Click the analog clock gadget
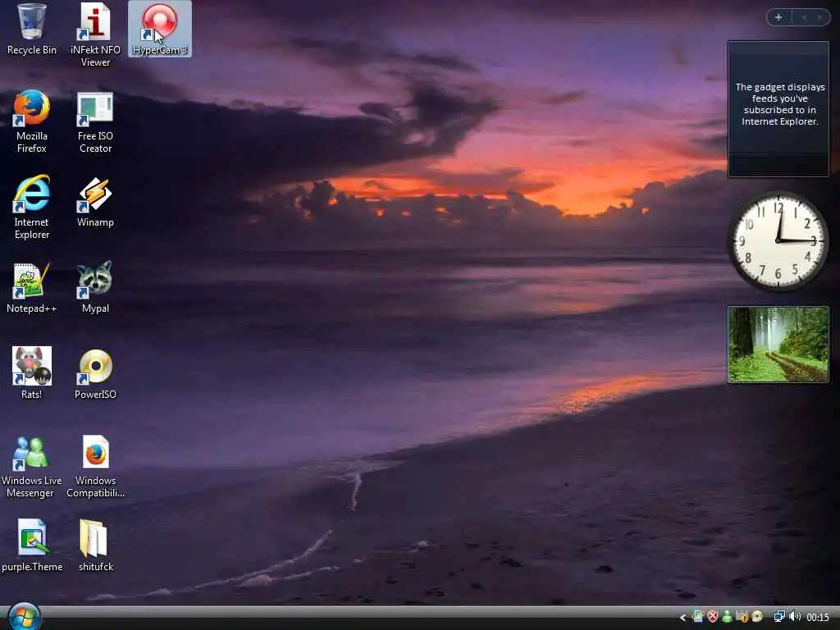The height and width of the screenshot is (630, 840). (x=778, y=241)
